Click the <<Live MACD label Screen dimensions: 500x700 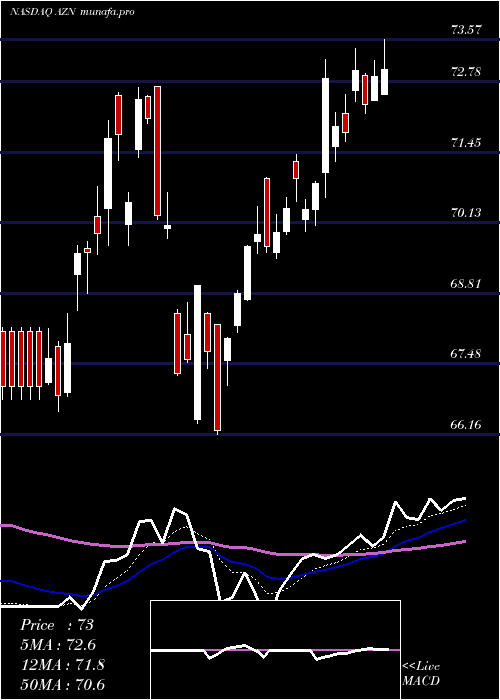[421, 674]
